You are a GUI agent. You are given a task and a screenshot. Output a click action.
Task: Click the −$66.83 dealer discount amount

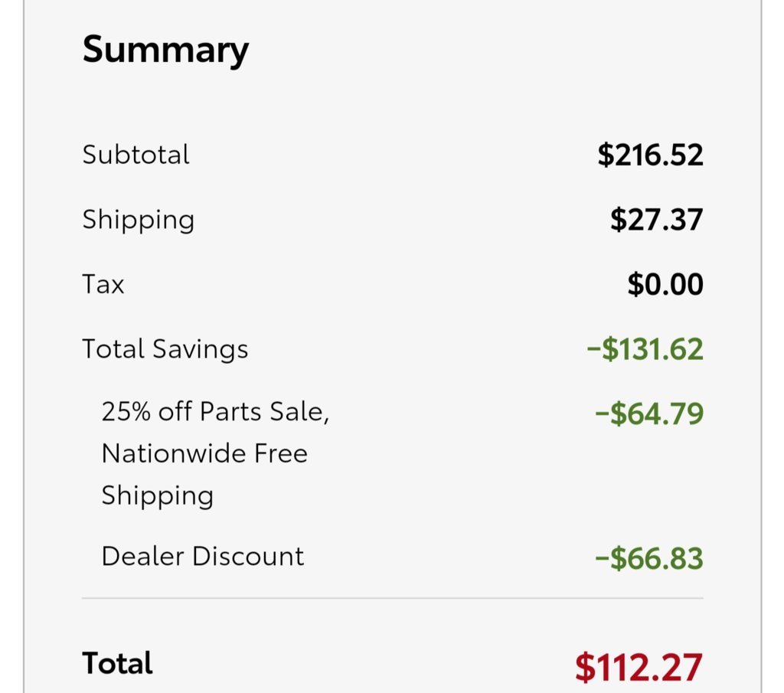(x=649, y=558)
